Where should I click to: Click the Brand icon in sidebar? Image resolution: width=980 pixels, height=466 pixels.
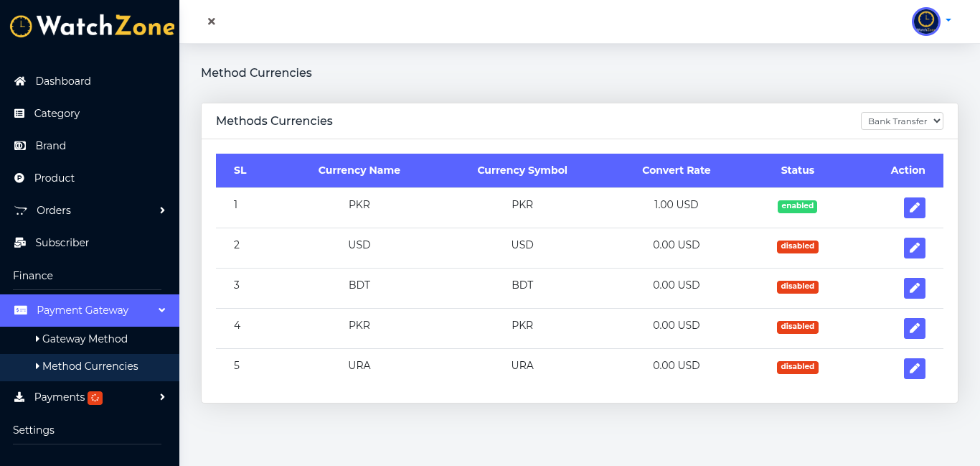(20, 146)
